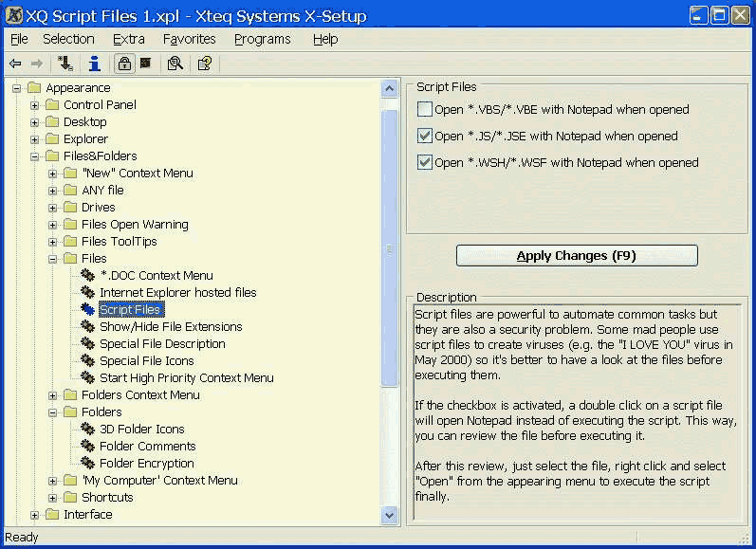Open the Extra menu
This screenshot has height=549, width=756.
128,39
